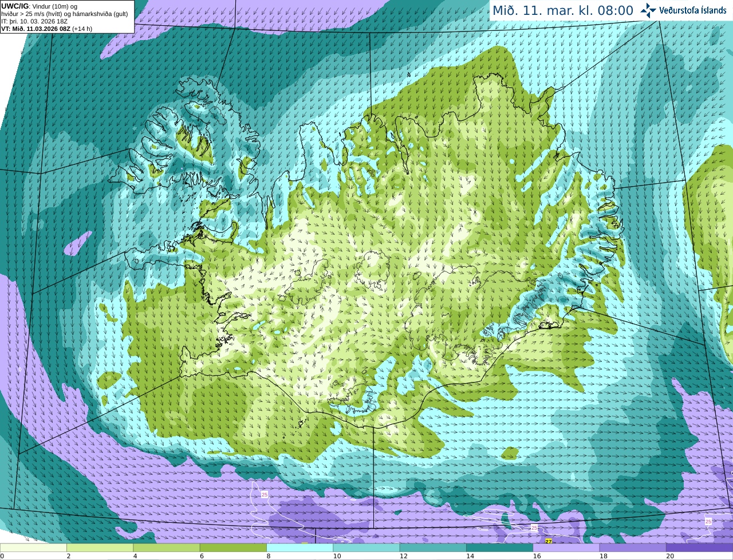Select the above 20 m/s dark purple swatch
733x560 pixels.
pyautogui.click(x=699, y=547)
